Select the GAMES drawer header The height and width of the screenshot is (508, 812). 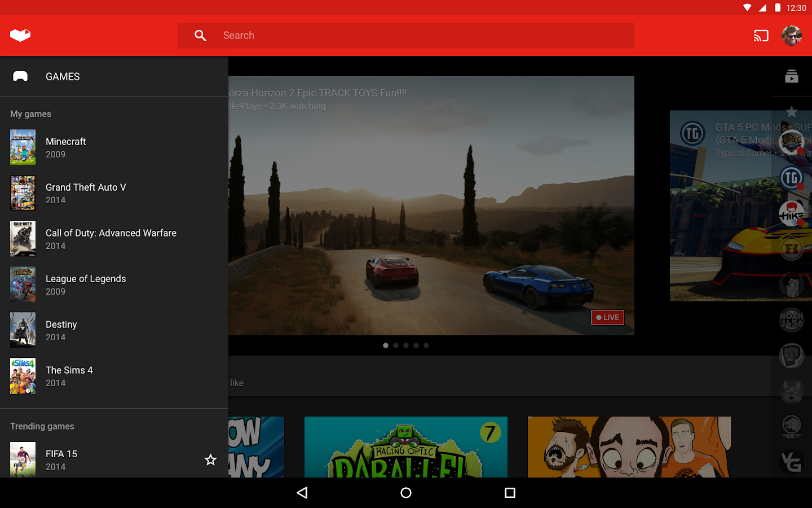(114, 76)
